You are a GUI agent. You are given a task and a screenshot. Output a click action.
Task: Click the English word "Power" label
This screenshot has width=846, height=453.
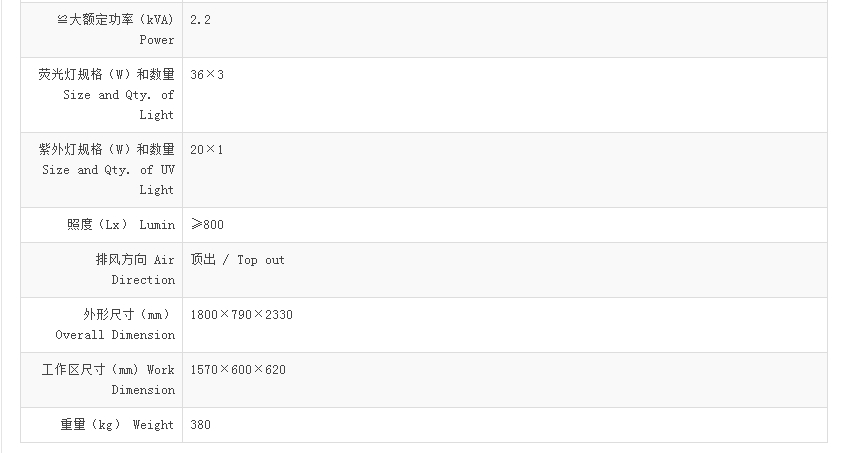pos(156,40)
